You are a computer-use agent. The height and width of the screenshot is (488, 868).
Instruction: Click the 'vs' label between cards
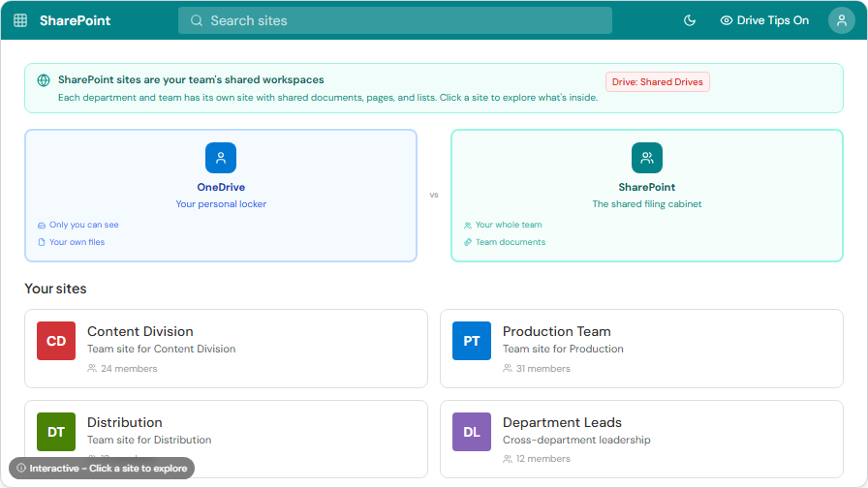tap(434, 195)
